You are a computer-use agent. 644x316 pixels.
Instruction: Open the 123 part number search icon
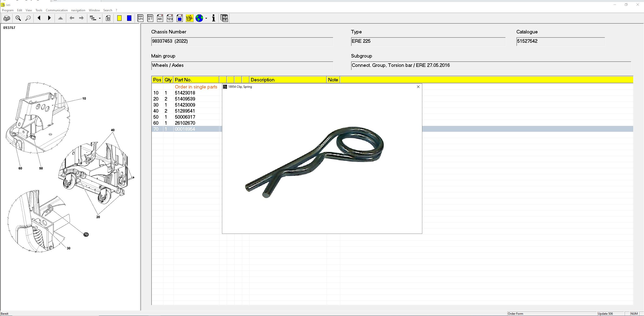pyautogui.click(x=170, y=18)
